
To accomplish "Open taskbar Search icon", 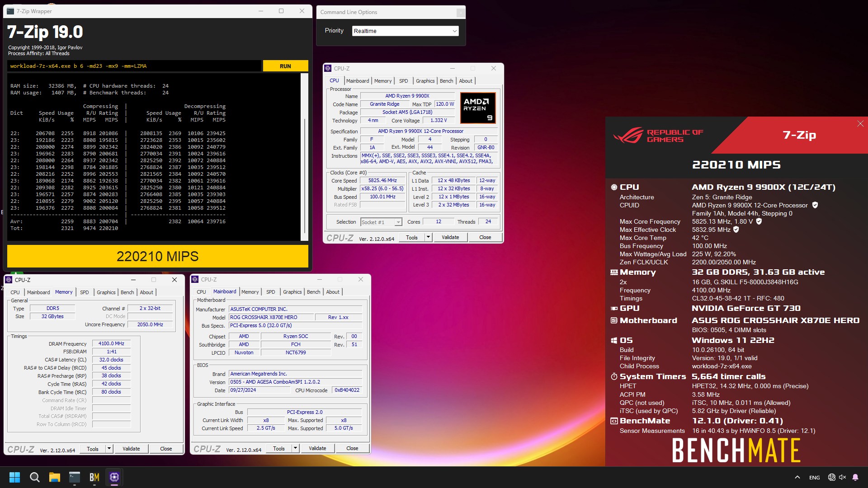I will click(34, 477).
